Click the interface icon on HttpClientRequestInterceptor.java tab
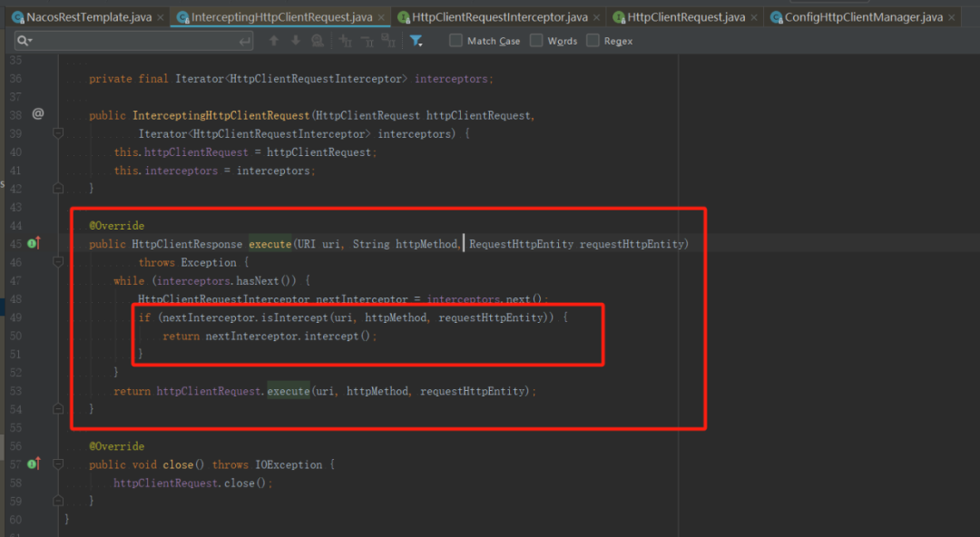The height and width of the screenshot is (537, 980). point(404,17)
